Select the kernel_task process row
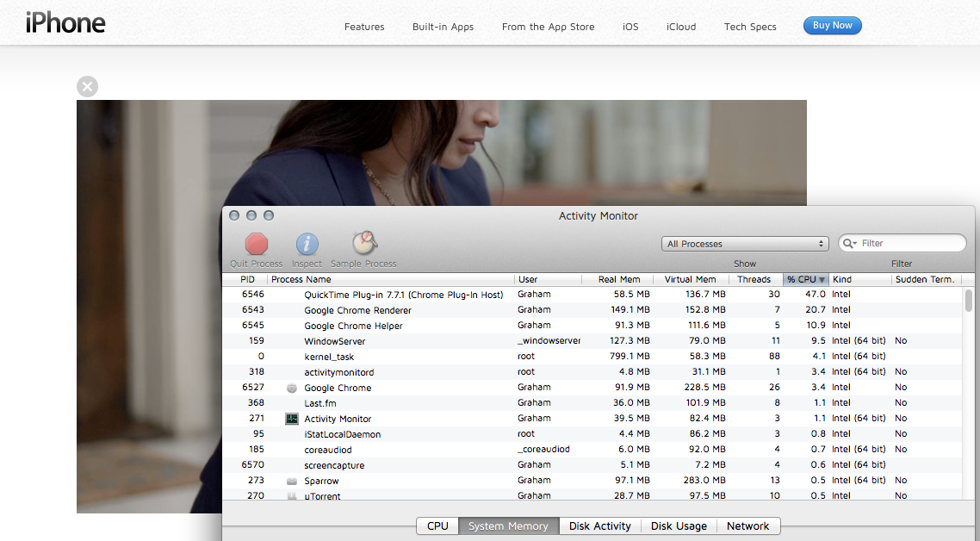 click(592, 356)
